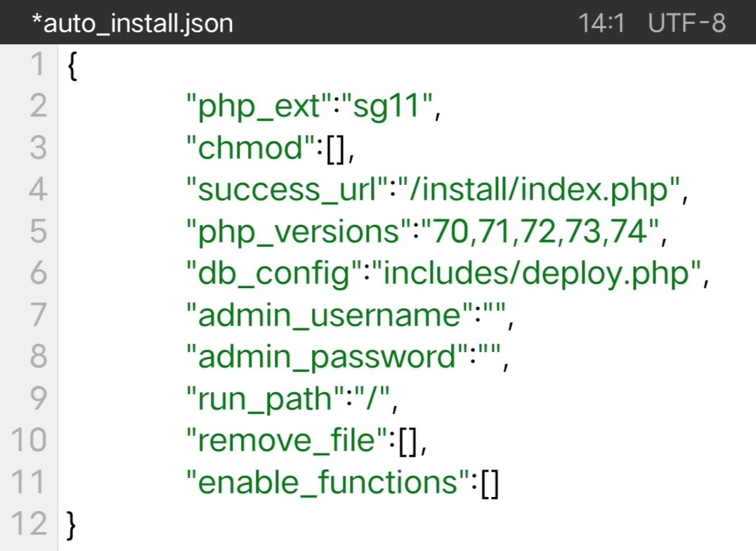Viewport: 756px width, 551px height.
Task: Click the "db_config" key text
Action: coord(274,273)
